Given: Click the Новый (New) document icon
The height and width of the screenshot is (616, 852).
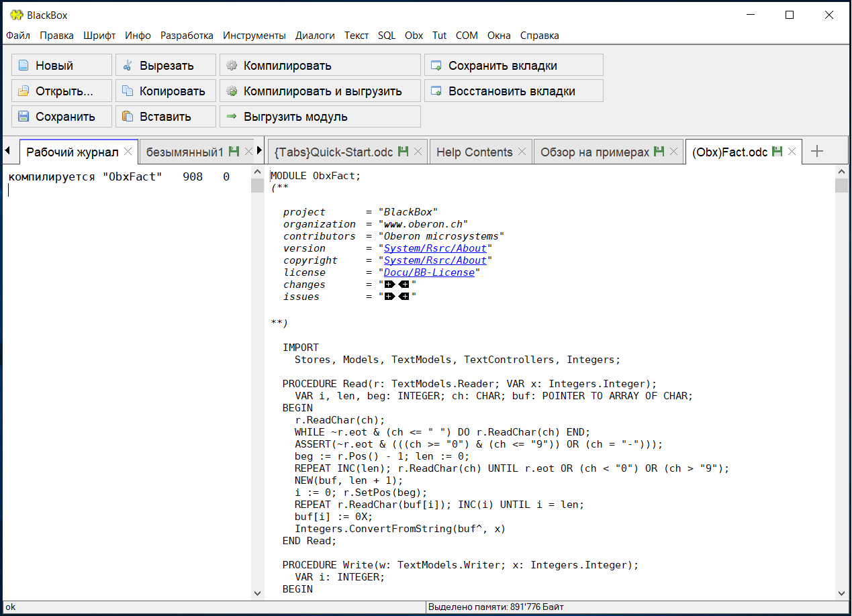Looking at the screenshot, I should pyautogui.click(x=23, y=66).
